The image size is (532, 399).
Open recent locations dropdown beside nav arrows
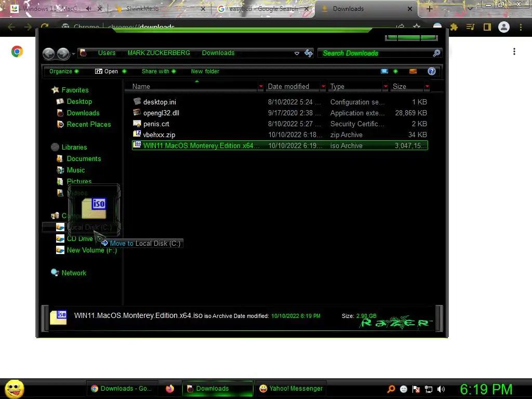(x=73, y=54)
